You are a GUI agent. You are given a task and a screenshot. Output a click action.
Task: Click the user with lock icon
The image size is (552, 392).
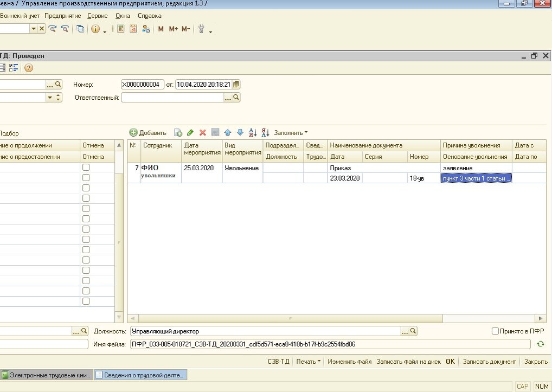(x=146, y=29)
